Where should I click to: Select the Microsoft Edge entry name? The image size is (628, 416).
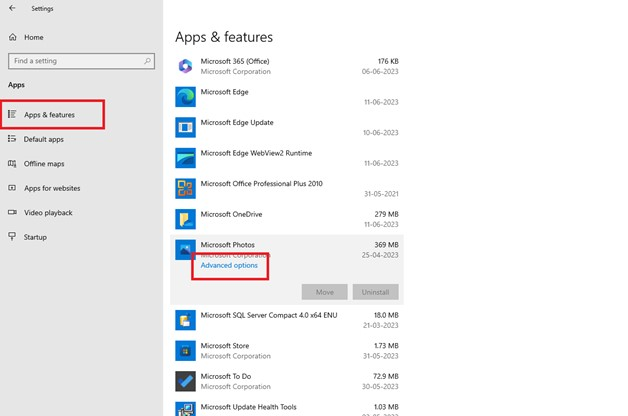pos(224,92)
